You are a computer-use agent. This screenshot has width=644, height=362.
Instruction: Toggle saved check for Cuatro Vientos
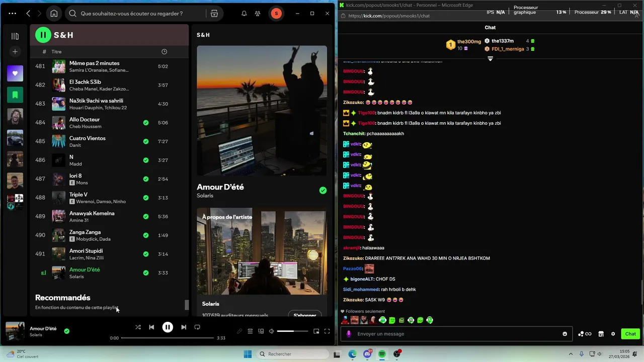pyautogui.click(x=146, y=141)
